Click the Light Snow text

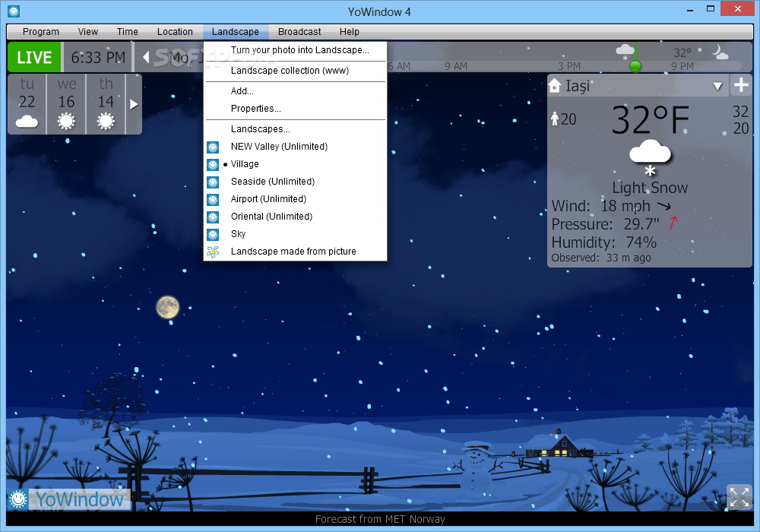point(650,188)
